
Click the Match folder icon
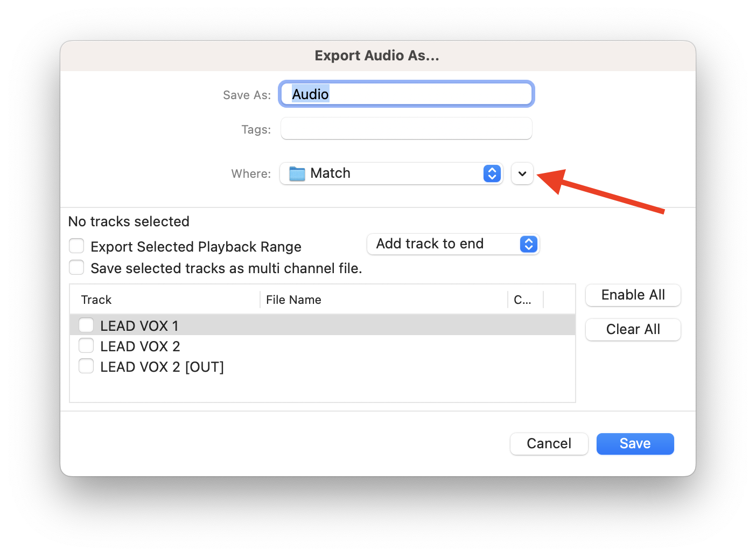(x=297, y=173)
